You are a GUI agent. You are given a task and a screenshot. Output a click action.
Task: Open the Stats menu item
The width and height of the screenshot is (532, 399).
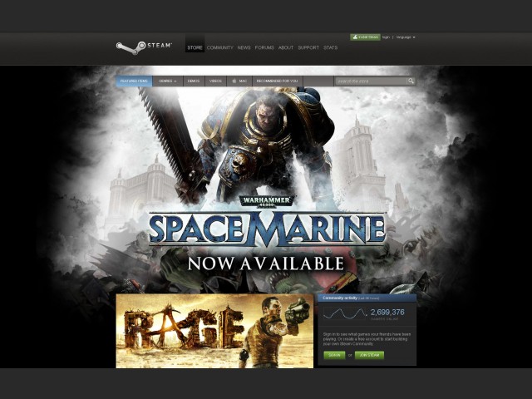(x=331, y=47)
